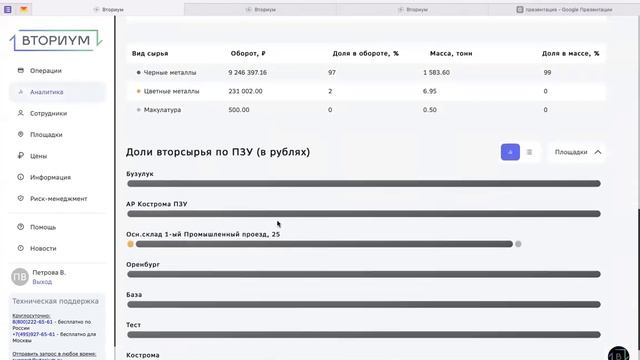Click the Оренбург share bar
This screenshot has height=360, width=640.
[364, 274]
